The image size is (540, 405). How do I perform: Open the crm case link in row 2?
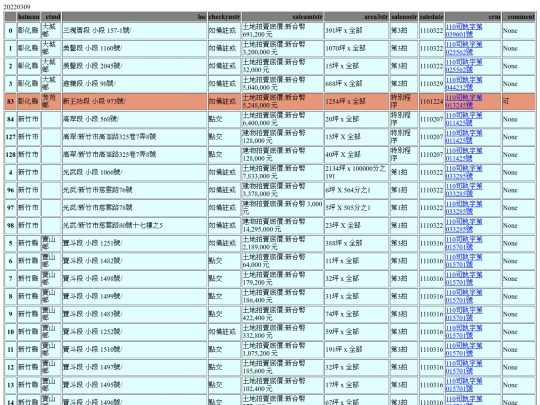click(464, 66)
